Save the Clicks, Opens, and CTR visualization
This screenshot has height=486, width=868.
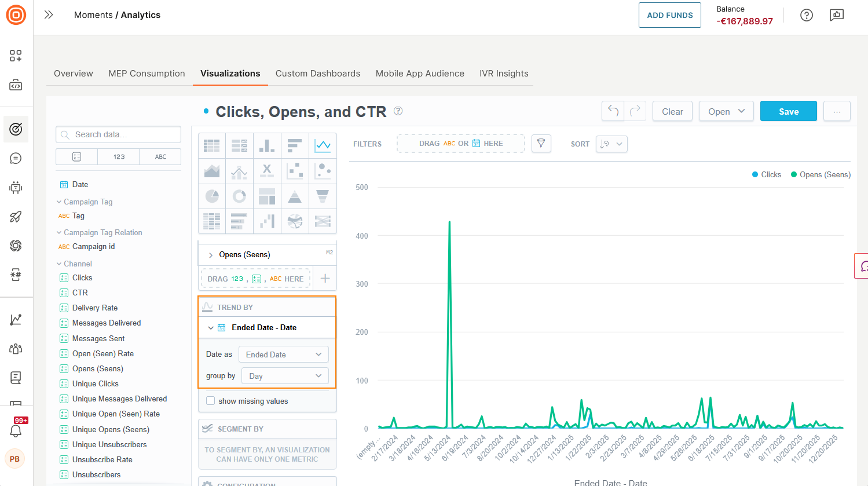pyautogui.click(x=788, y=111)
